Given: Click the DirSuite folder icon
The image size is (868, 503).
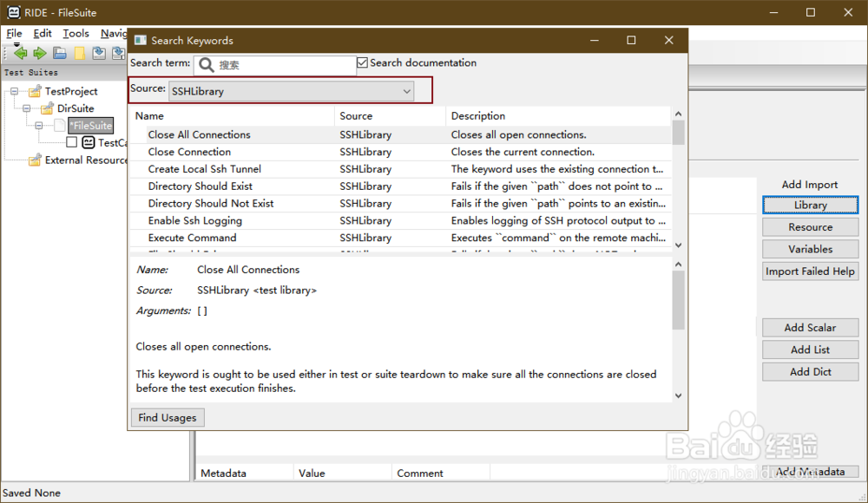Looking at the screenshot, I should point(47,108).
